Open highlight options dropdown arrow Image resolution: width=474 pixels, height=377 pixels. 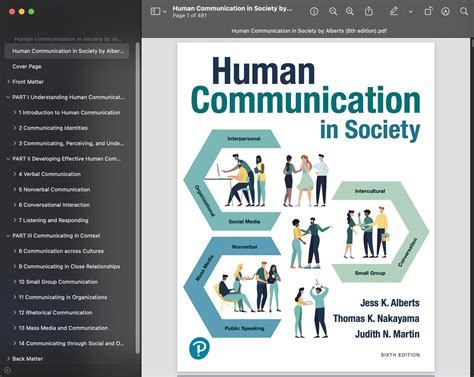[x=411, y=12]
